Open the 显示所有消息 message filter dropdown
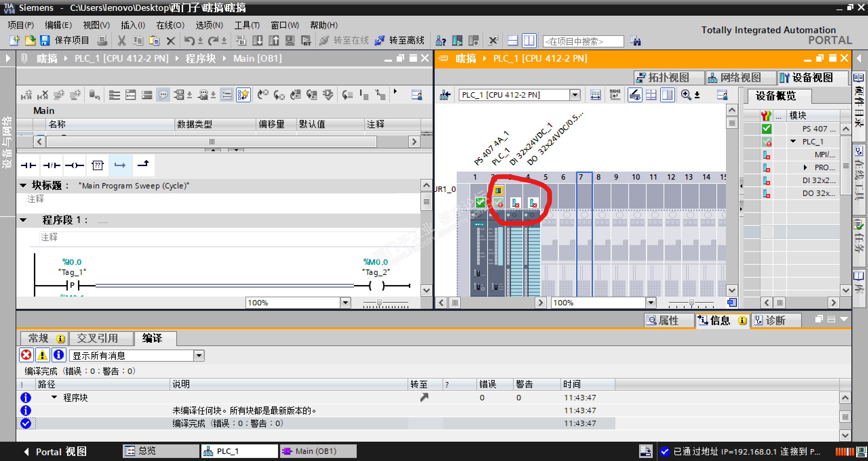Screen dimensions: 868x461 point(199,356)
